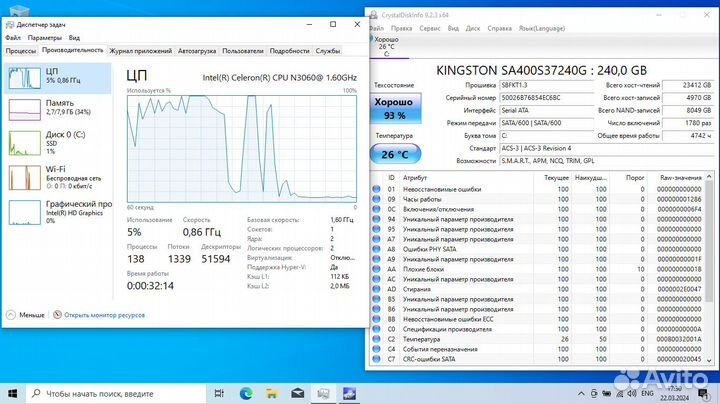The width and height of the screenshot is (720, 404).
Task: Open CrystalDiskInfo Диск menu
Action: click(472, 28)
